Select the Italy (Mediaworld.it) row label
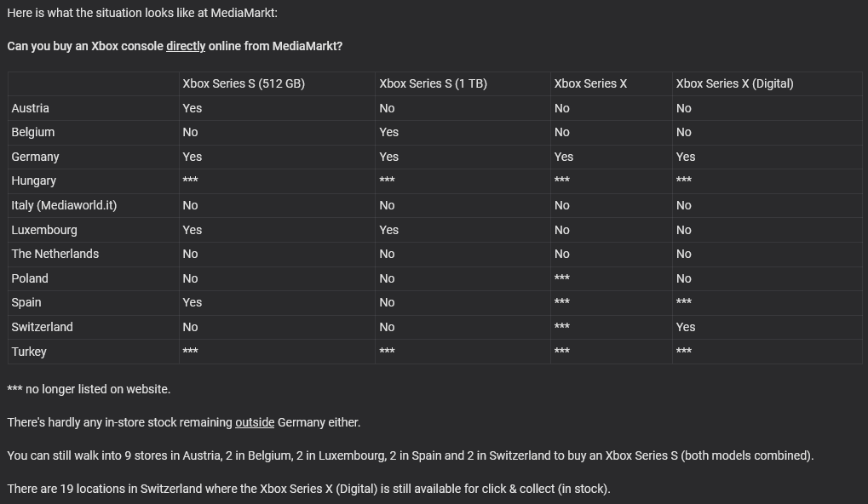This screenshot has height=504, width=868. tap(65, 205)
